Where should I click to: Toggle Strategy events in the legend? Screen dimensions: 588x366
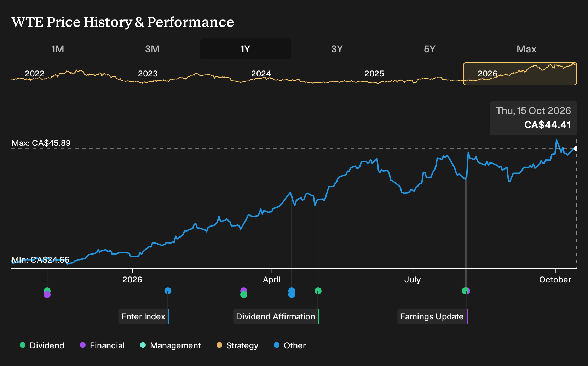point(237,345)
